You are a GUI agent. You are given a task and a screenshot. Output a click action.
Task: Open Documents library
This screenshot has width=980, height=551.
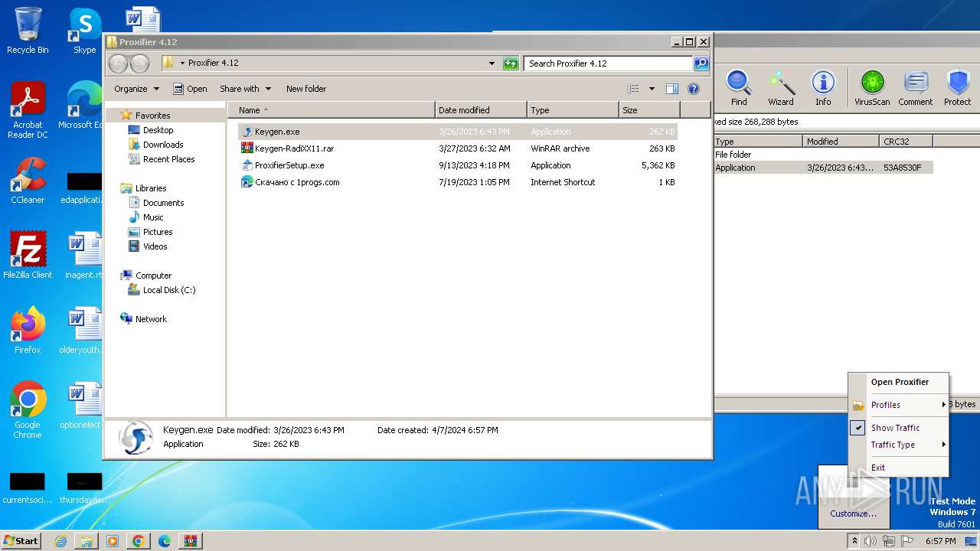163,203
